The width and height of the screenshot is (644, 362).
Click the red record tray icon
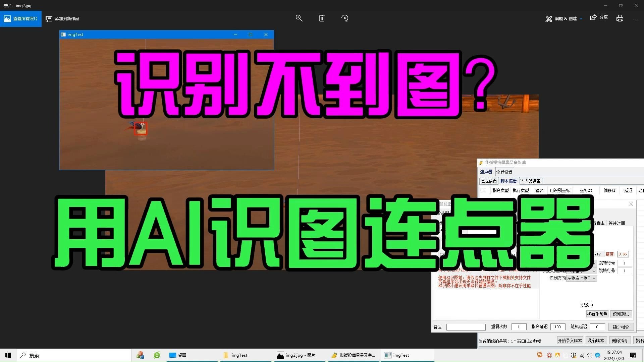549,355
